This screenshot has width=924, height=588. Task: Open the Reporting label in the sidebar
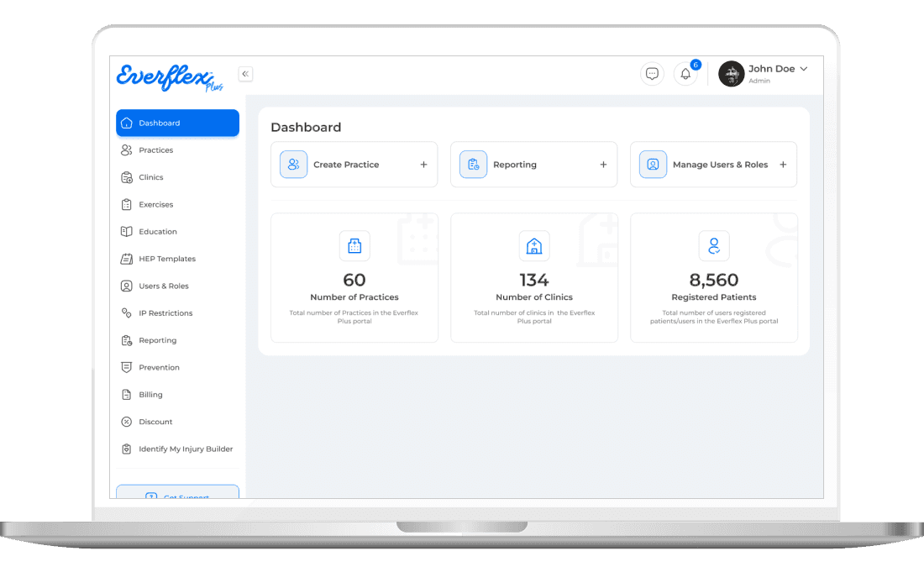[157, 340]
